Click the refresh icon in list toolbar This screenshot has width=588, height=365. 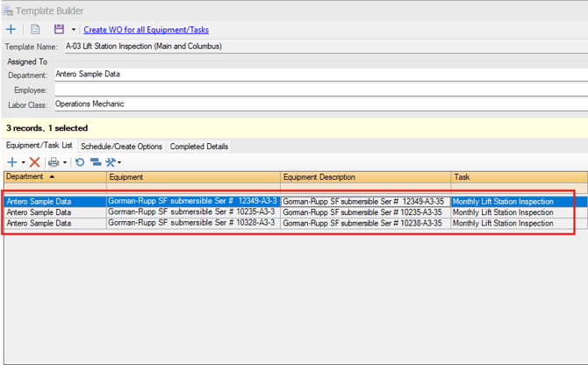(80, 162)
